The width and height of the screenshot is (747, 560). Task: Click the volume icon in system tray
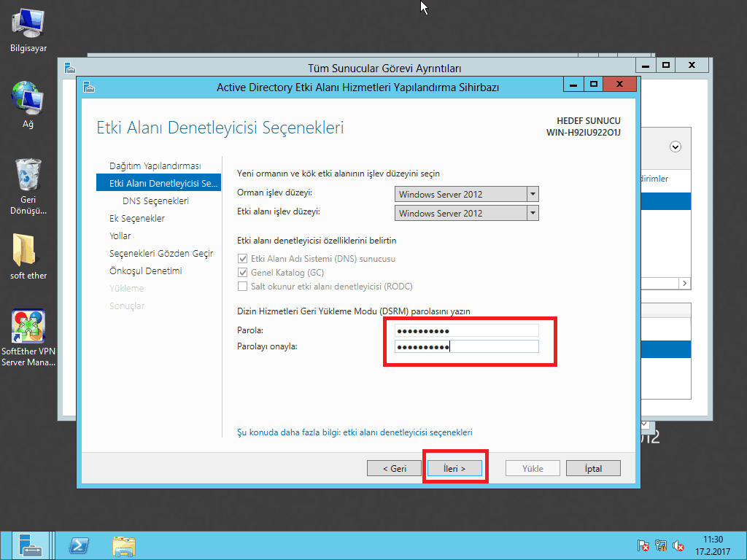(678, 545)
